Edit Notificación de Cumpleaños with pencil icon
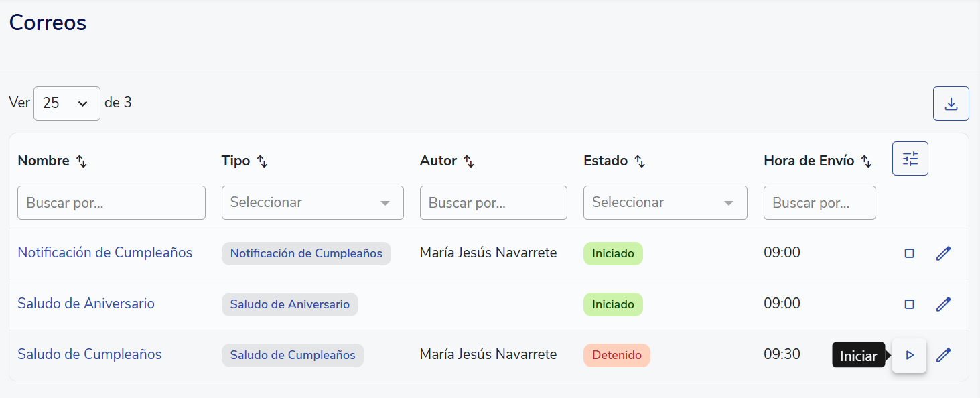This screenshot has width=980, height=398. coord(943,253)
